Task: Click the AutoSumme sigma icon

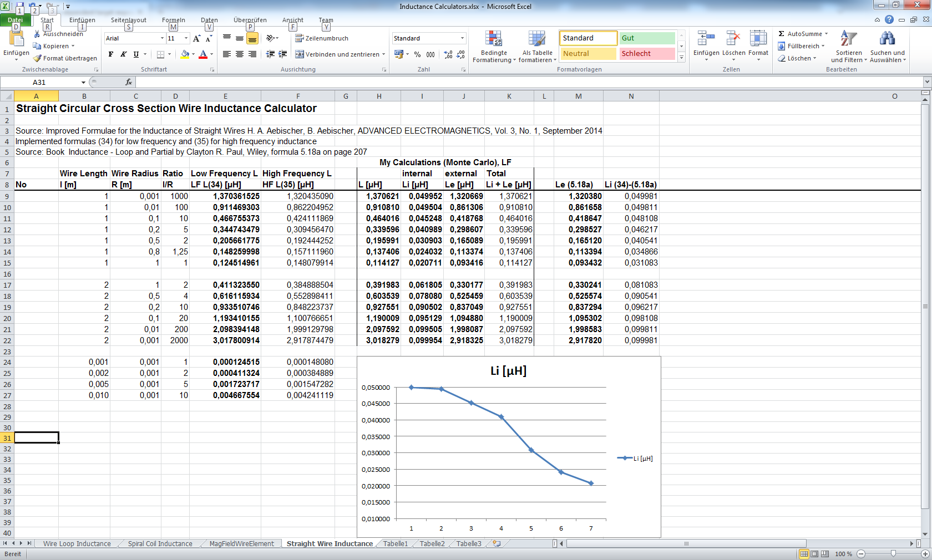Action: click(781, 34)
